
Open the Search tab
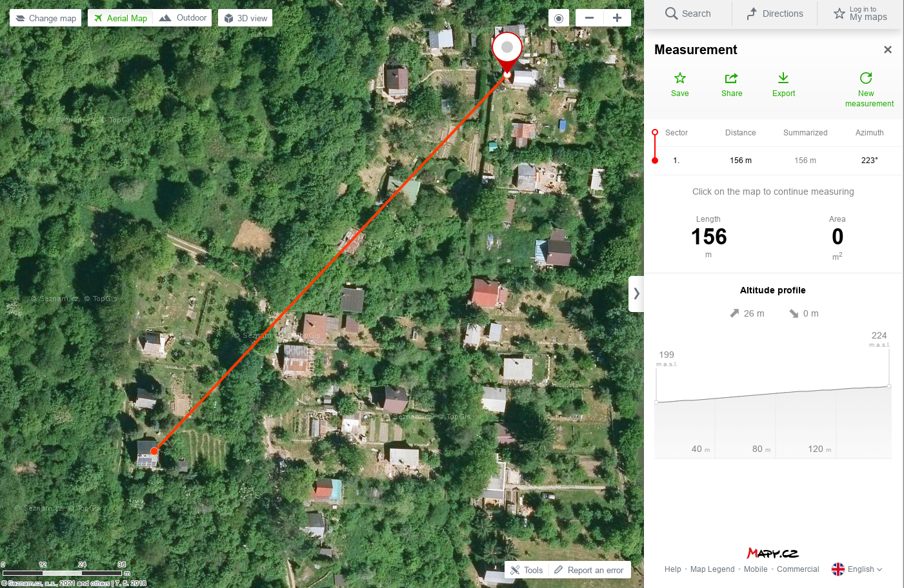[688, 14]
